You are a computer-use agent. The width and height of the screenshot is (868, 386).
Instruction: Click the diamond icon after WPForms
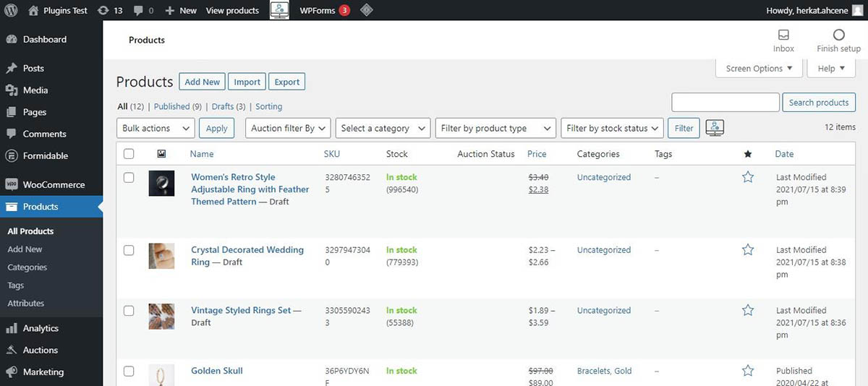[x=367, y=10]
